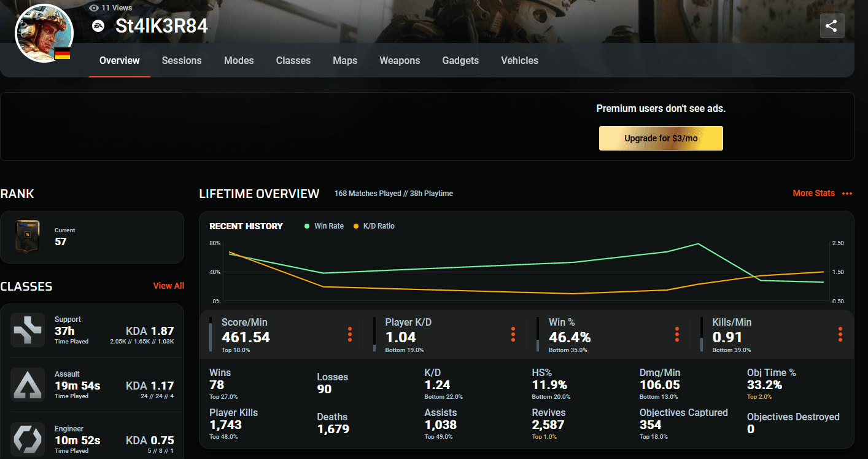Screen dimensions: 868x459
Task: Click the share icon button
Action: click(832, 26)
